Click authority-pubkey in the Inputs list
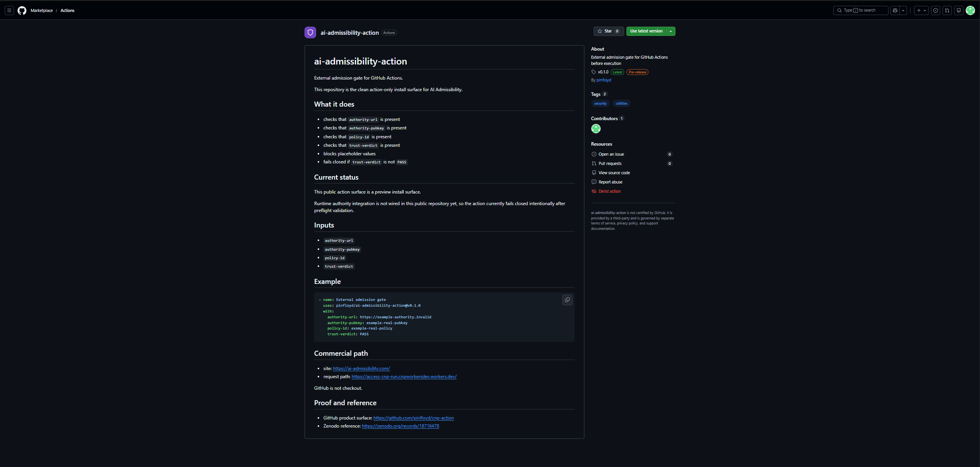This screenshot has height=467, width=980. coord(342,250)
